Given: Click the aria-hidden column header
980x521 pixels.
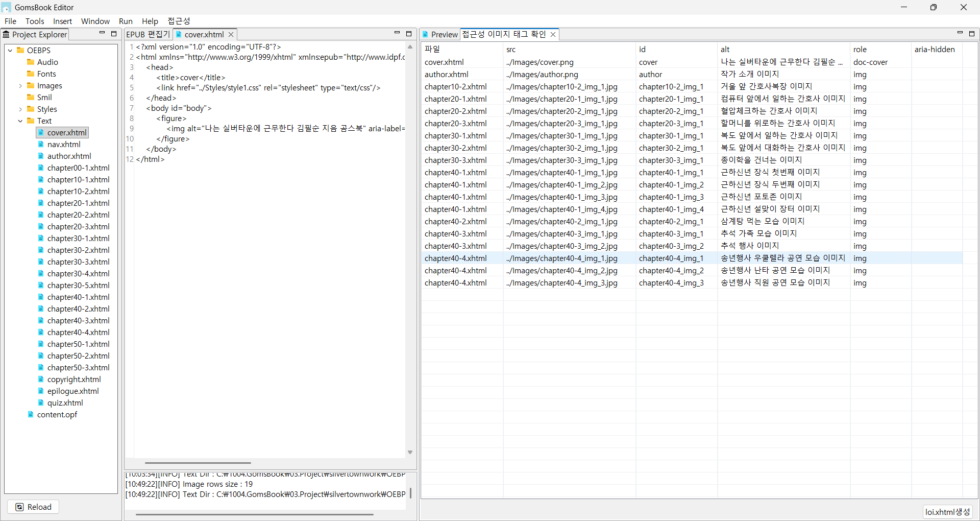Looking at the screenshot, I should coord(937,49).
